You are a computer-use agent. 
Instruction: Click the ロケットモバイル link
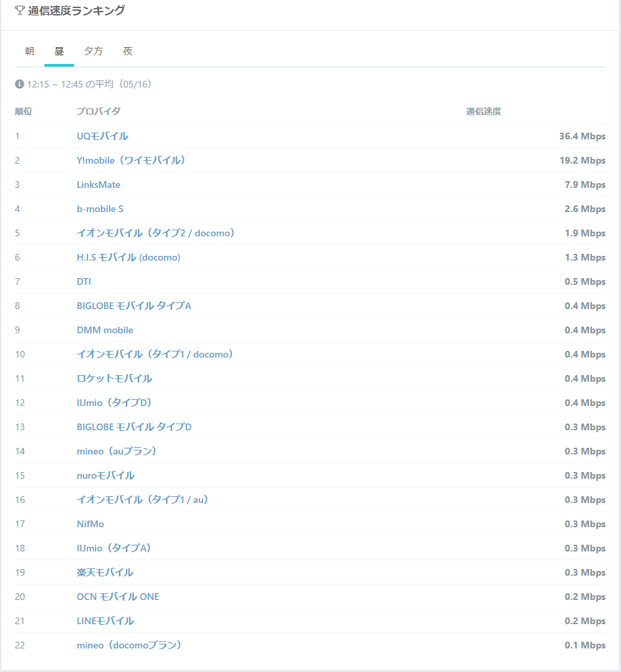[114, 378]
